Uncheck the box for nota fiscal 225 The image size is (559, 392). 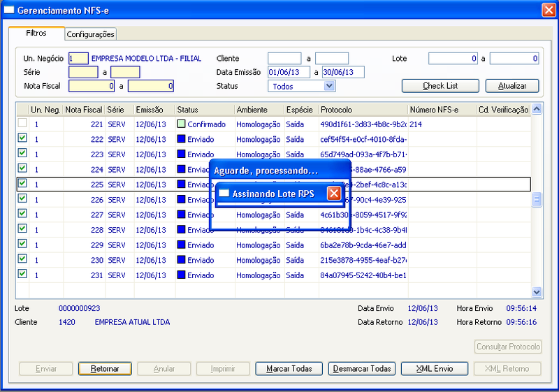(22, 183)
